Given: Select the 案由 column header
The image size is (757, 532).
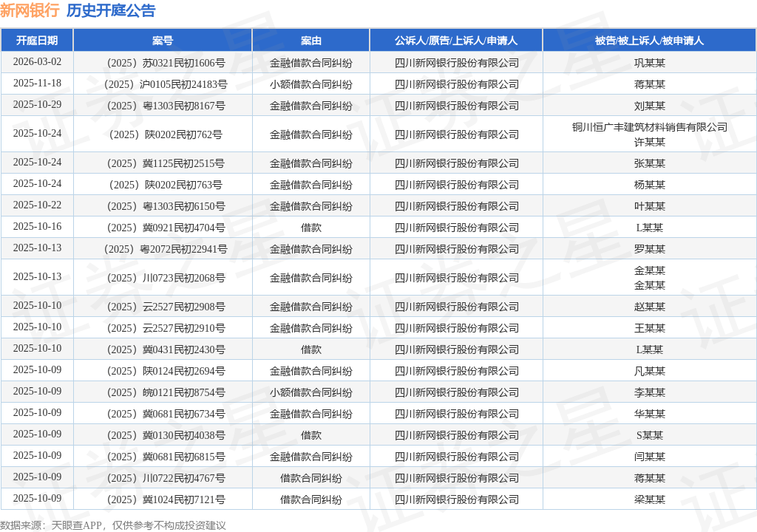Looking at the screenshot, I should click(311, 41).
